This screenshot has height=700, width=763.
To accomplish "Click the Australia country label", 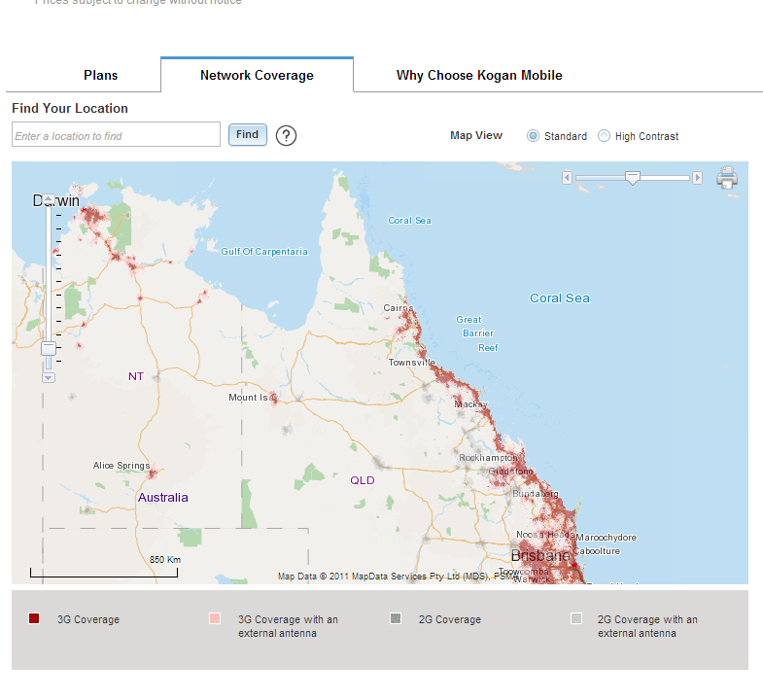I will (163, 498).
